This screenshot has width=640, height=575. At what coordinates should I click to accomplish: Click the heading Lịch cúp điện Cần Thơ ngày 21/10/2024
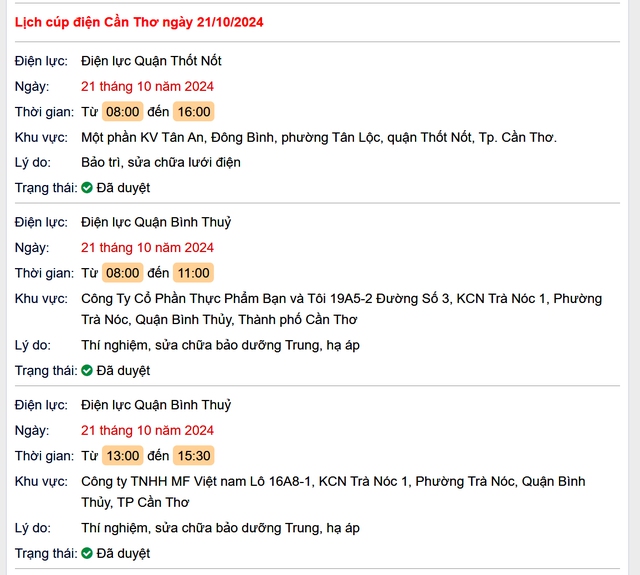[x=139, y=22]
